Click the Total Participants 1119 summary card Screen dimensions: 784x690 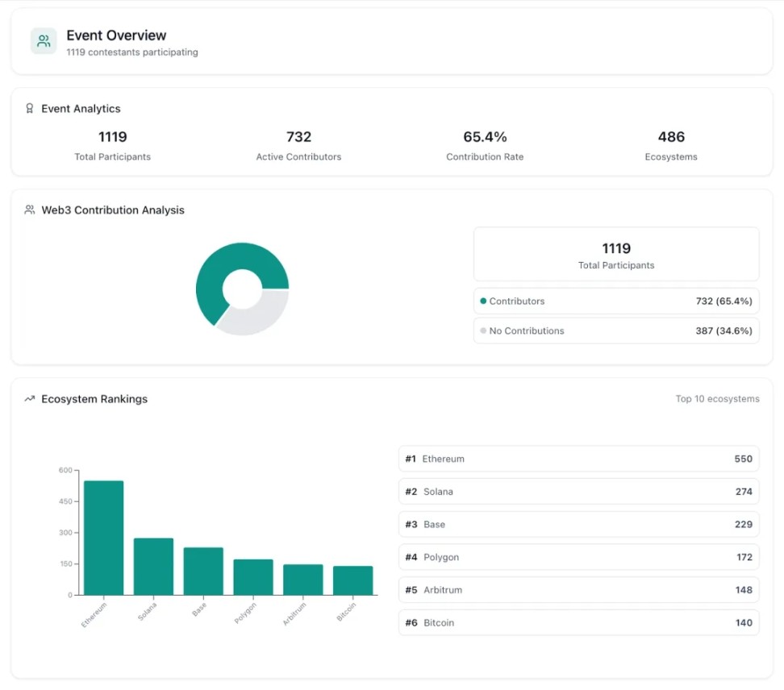pyautogui.click(x=616, y=255)
